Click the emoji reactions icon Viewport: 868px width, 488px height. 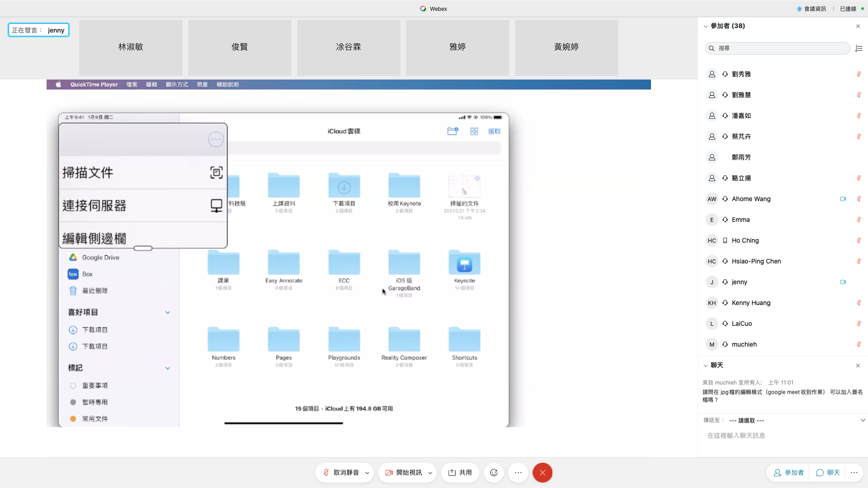click(x=494, y=473)
